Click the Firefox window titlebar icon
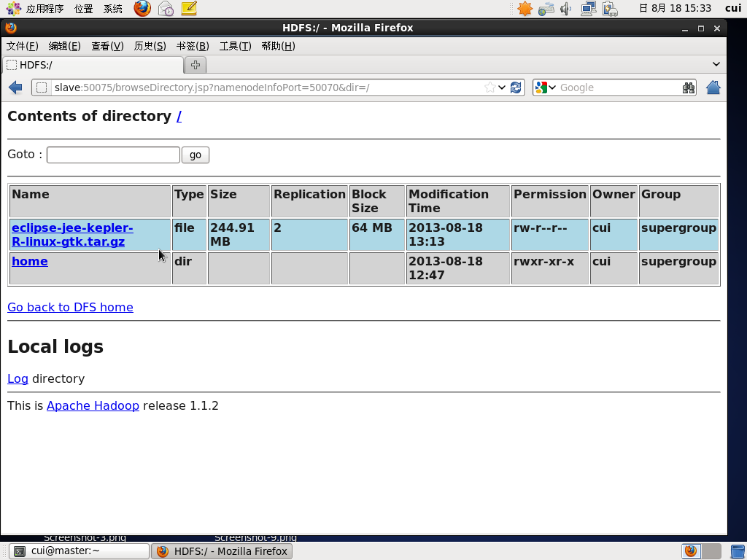Screen dimensions: 747x560 click(11, 28)
